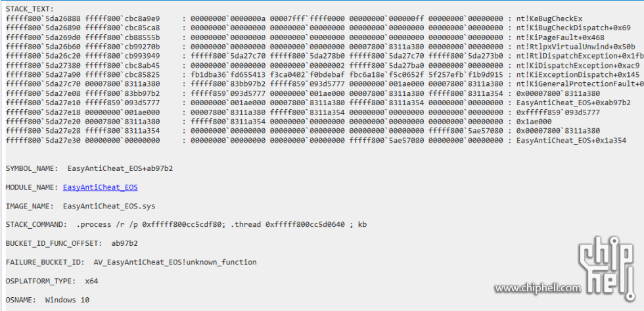Click the FAILURE_BUCKET_ID AV_EasyAntiCheat_EOS!unknown_function text

point(175,262)
